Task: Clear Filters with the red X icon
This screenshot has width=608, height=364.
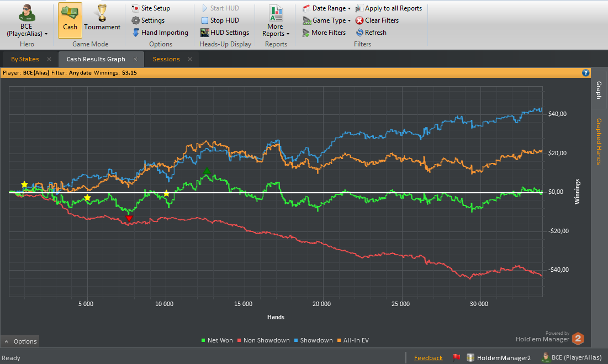Action: coord(377,20)
